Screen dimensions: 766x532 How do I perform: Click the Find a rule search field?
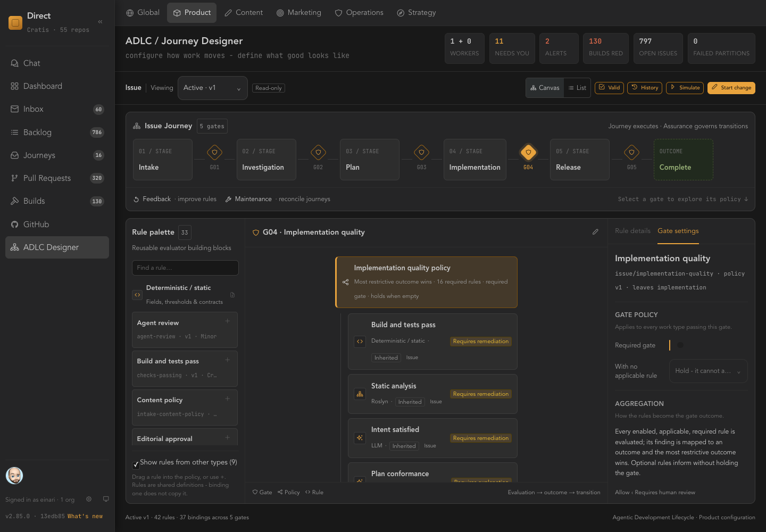click(185, 268)
